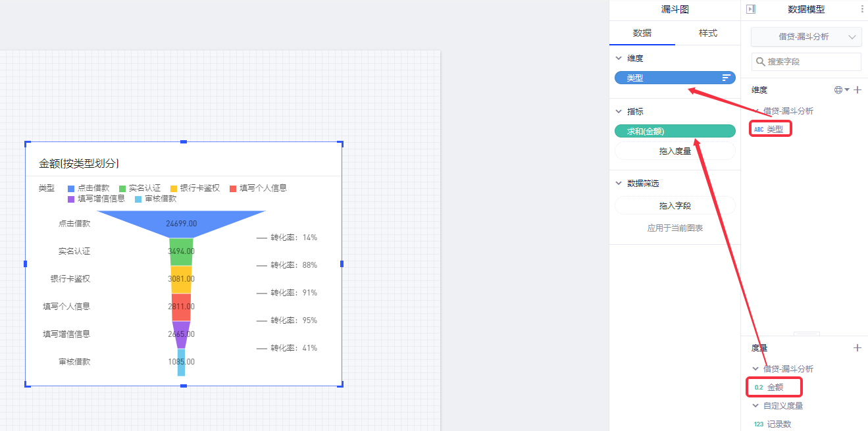Click the 应用于当前图表 link
This screenshot has height=431, width=868.
(675, 228)
